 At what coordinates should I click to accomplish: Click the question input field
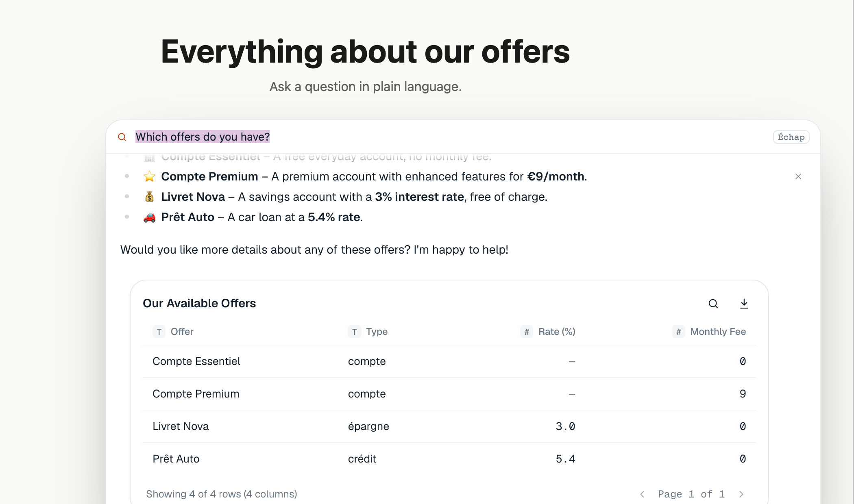tap(447, 137)
